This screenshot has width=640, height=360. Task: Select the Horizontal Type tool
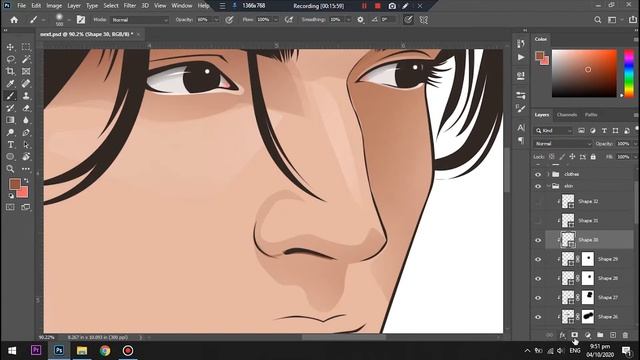tap(10, 144)
